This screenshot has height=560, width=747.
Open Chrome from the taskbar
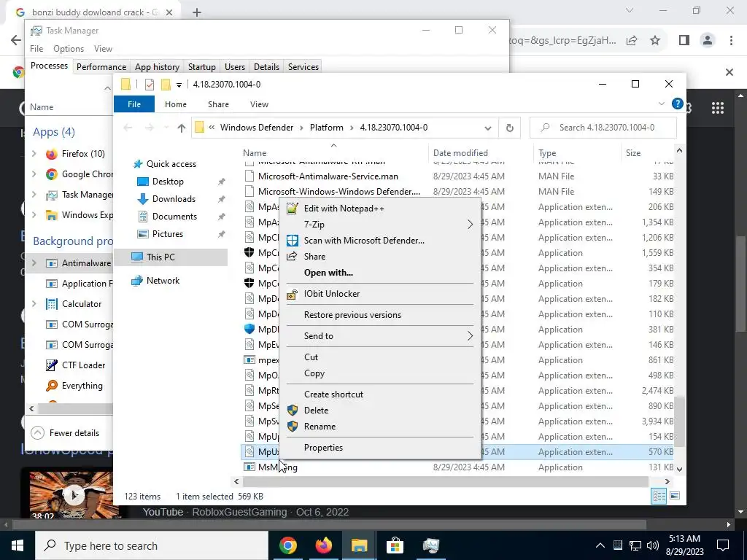(x=287, y=545)
